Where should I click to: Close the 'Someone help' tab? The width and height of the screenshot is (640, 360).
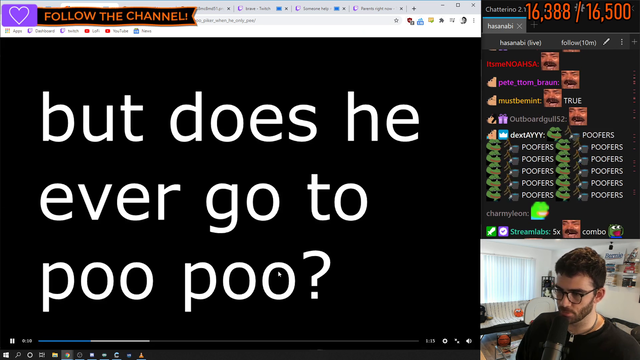344,9
